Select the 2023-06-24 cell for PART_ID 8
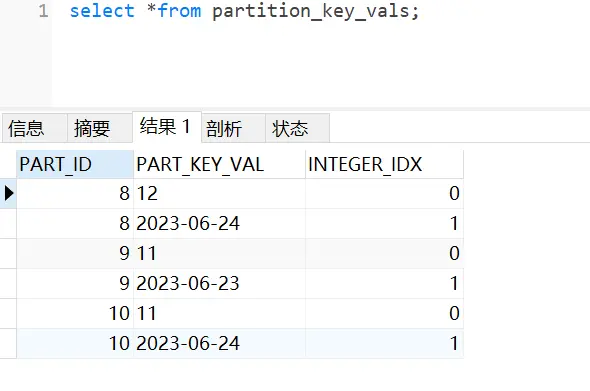The width and height of the screenshot is (590, 391). 219,224
